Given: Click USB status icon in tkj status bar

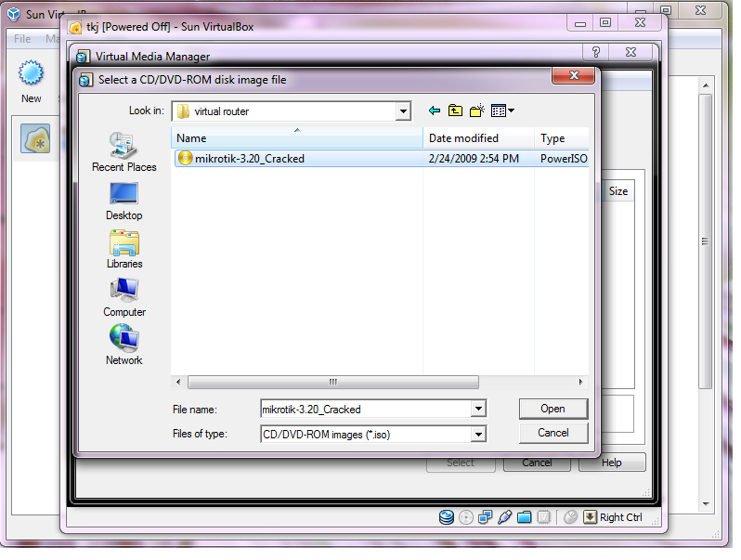Looking at the screenshot, I should [x=505, y=517].
